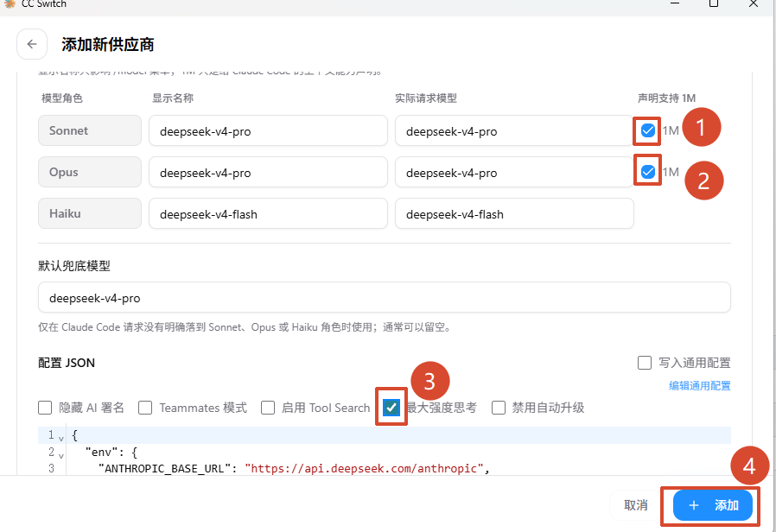The height and width of the screenshot is (532, 776).
Task: Click the 实际请求模型 column header
Action: 426,98
